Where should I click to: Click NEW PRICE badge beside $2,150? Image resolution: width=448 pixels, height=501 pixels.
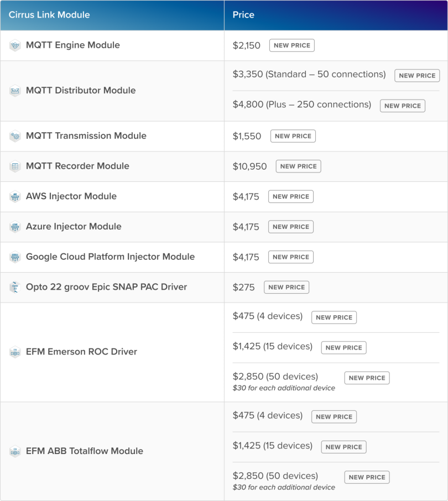pyautogui.click(x=292, y=45)
